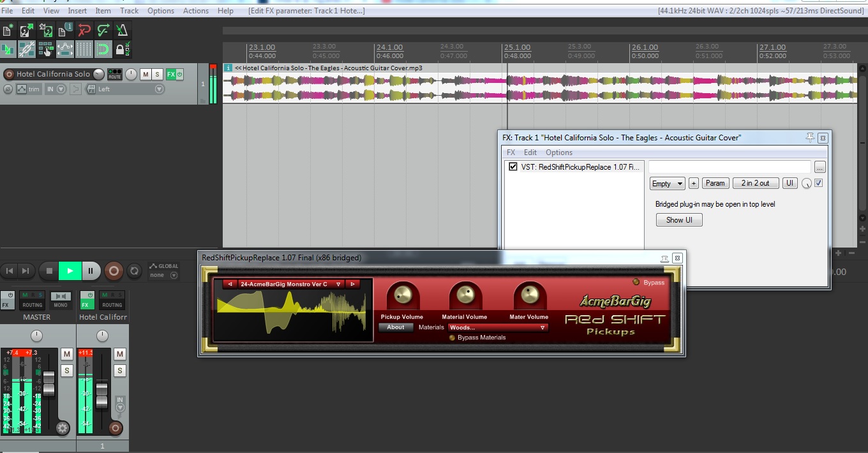This screenshot has height=453, width=868.
Task: Open MASTER mixer ROUTING button
Action: click(x=32, y=300)
